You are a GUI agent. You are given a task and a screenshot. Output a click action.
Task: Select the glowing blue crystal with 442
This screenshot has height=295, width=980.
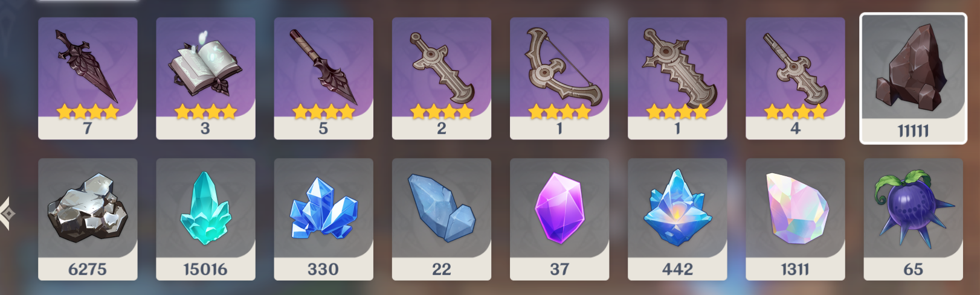click(x=677, y=220)
